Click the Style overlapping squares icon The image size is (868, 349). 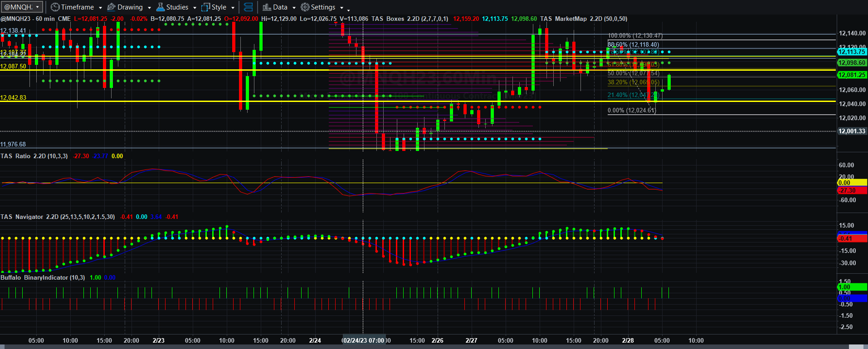pos(205,7)
